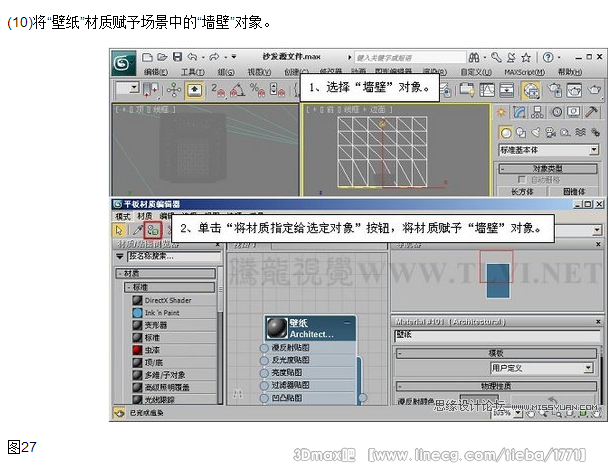
Task: Open Render Setup dialog icon
Action: [555, 90]
